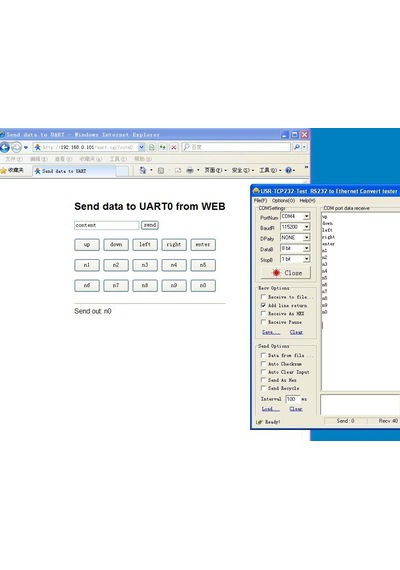Enable 'Receive Pause' checkbox
The height and width of the screenshot is (570, 400).
pyautogui.click(x=263, y=322)
